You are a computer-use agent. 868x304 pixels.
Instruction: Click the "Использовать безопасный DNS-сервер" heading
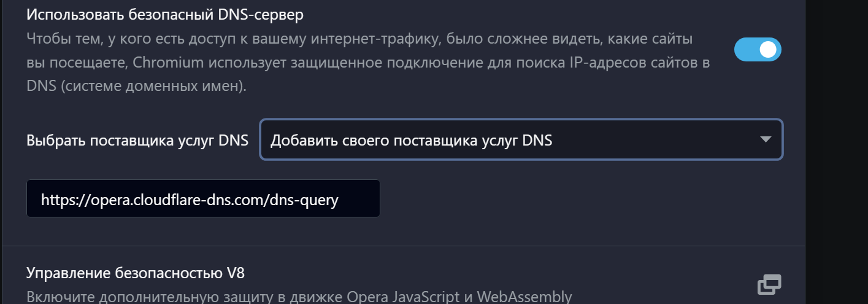pos(165,15)
